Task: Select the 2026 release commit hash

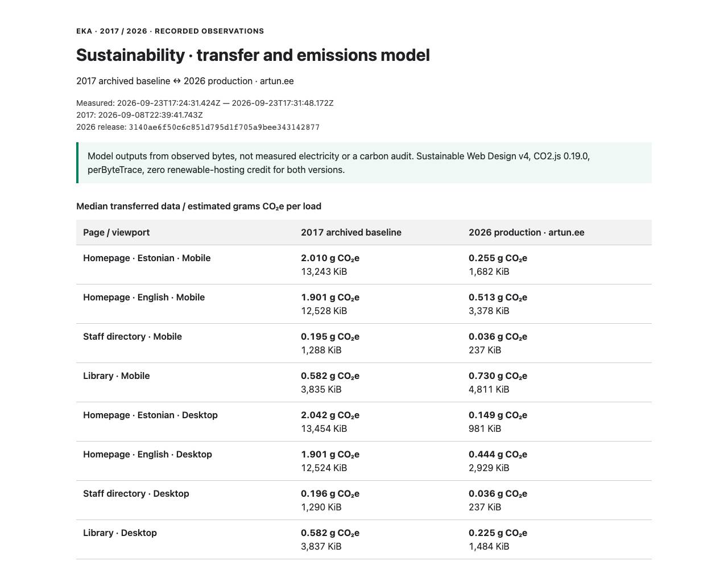Action: click(x=224, y=127)
